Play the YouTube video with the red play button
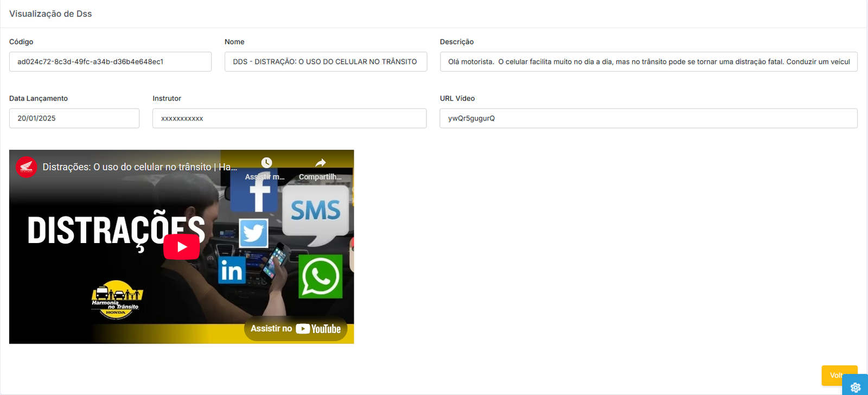 [182, 247]
